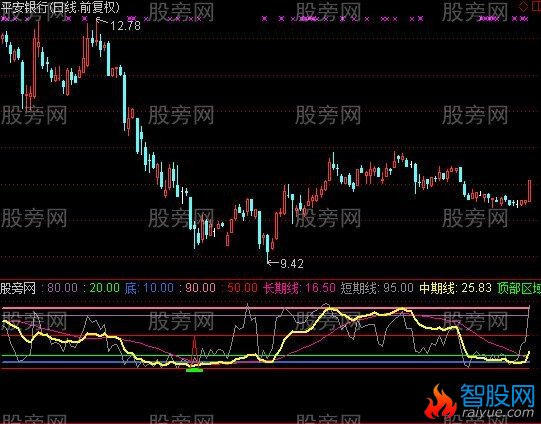This screenshot has width=541, height=424.
Task: Select the 中期线: 25.83 legend entry
Action: point(455,288)
